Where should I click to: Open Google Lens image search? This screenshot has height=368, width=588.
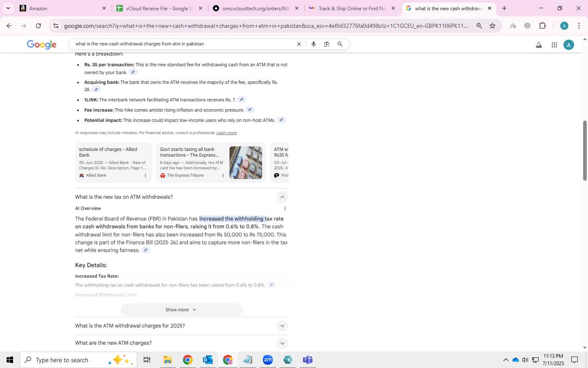pos(327,44)
